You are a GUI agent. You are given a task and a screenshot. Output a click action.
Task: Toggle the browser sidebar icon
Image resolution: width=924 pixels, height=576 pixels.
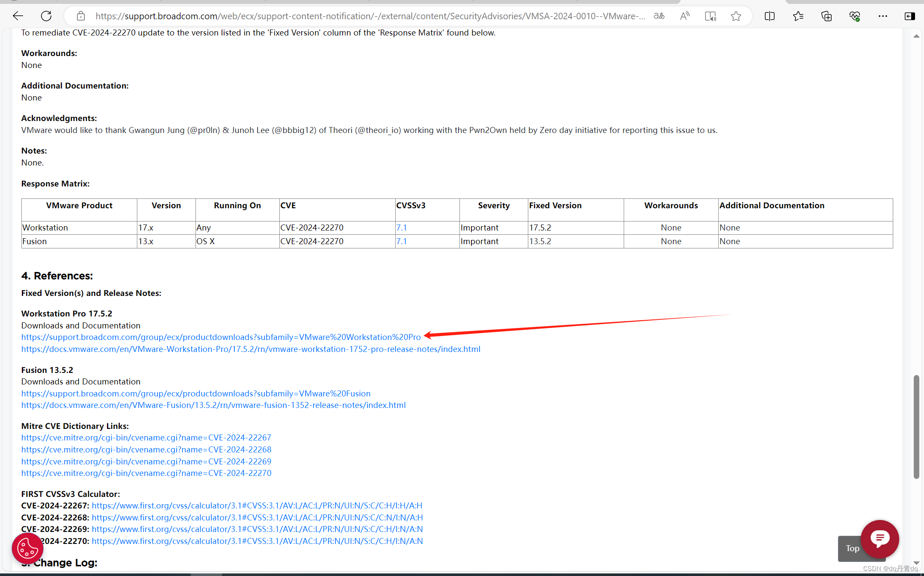(910, 16)
